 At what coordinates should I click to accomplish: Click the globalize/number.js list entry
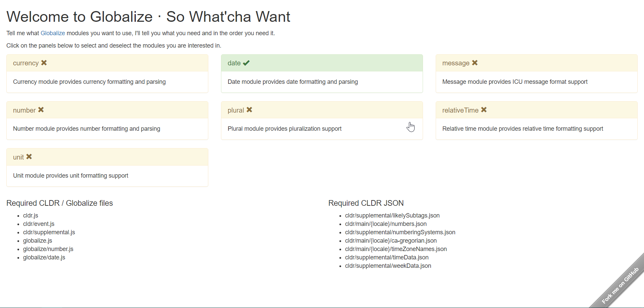[48, 249]
